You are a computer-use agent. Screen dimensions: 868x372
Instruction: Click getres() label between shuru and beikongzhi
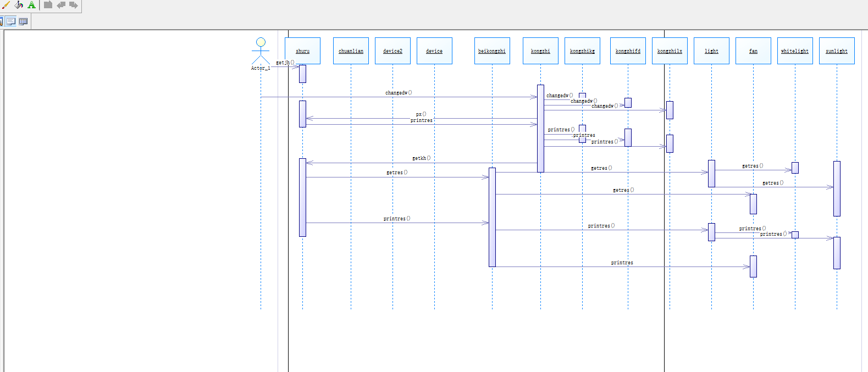(397, 173)
